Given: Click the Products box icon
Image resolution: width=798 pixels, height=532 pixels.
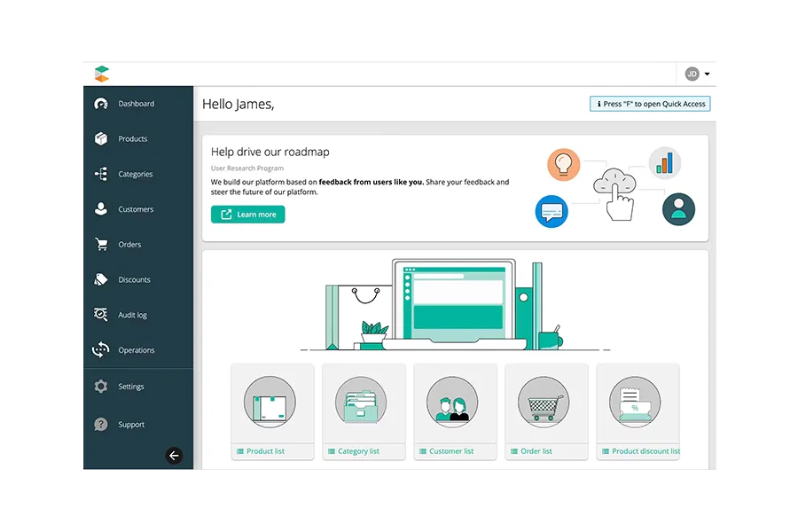Looking at the screenshot, I should (x=101, y=138).
